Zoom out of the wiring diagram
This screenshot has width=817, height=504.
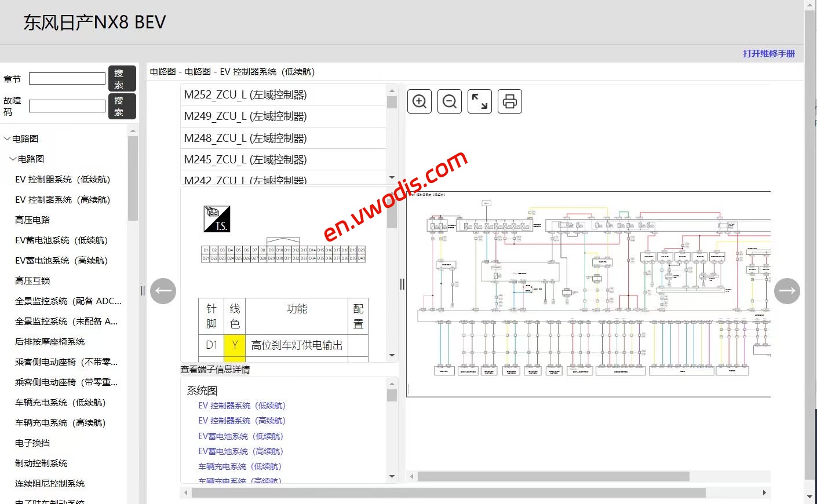449,101
